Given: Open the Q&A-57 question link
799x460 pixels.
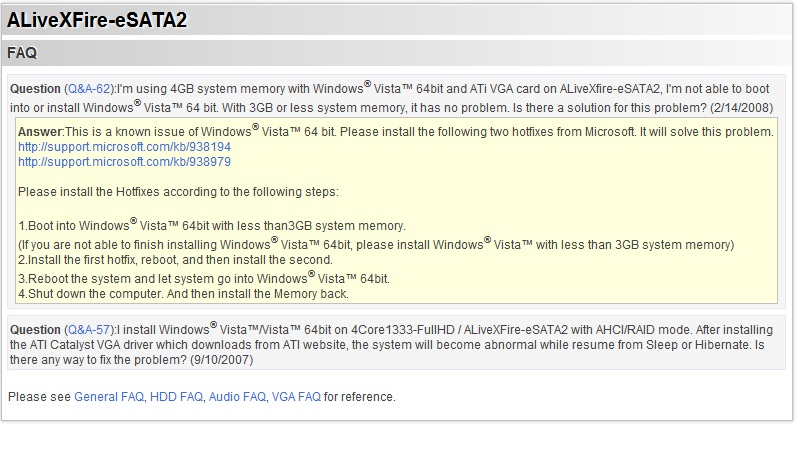Looking at the screenshot, I should click(x=90, y=330).
